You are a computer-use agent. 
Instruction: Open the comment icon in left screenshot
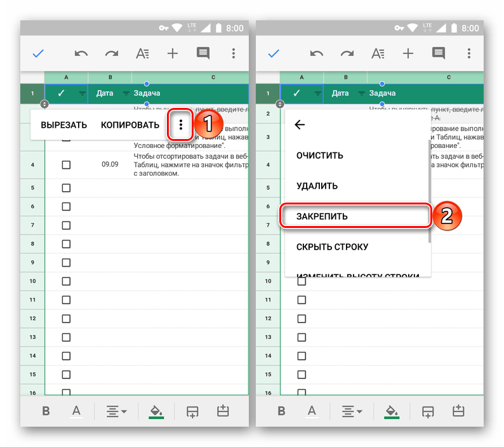tap(203, 53)
